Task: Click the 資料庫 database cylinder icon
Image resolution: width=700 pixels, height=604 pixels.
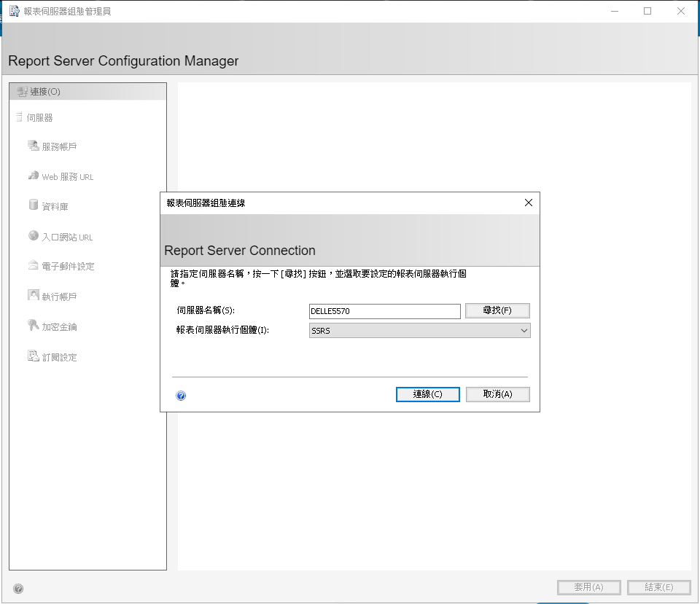Action: (x=33, y=205)
